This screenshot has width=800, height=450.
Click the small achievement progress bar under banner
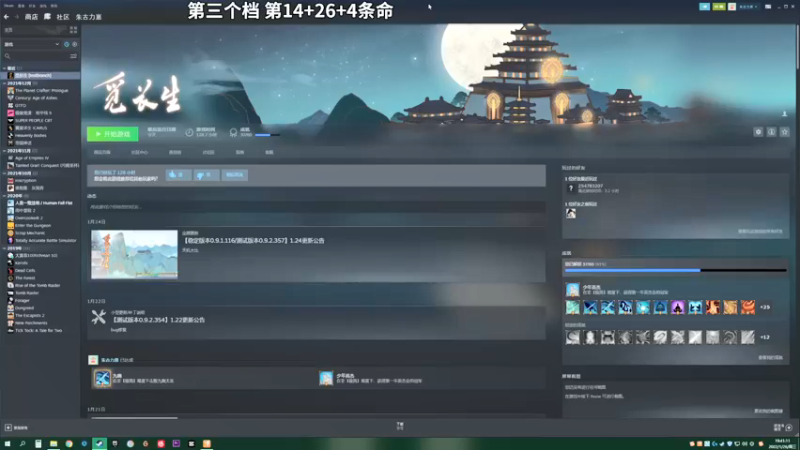point(267,135)
